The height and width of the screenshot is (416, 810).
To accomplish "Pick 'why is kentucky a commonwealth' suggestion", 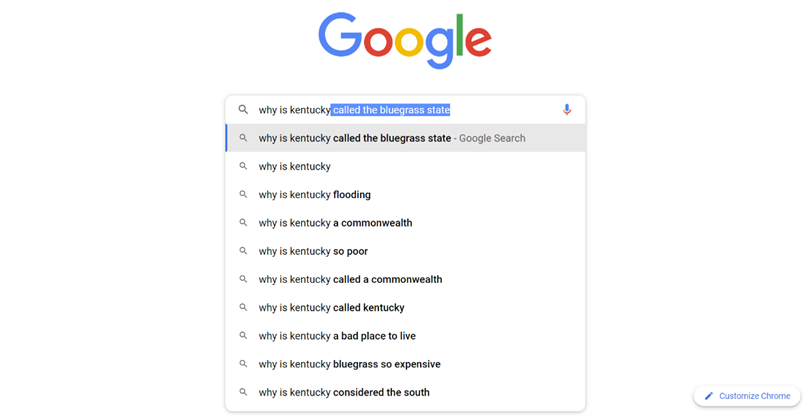I will click(x=335, y=223).
